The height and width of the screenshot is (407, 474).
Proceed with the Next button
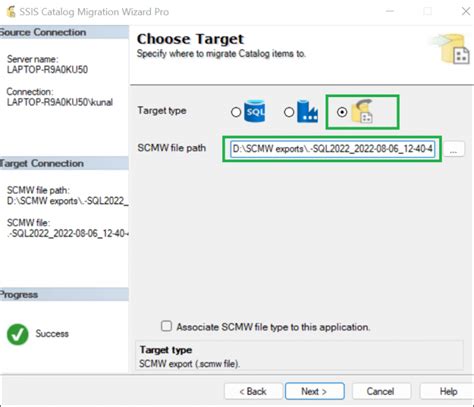click(314, 391)
